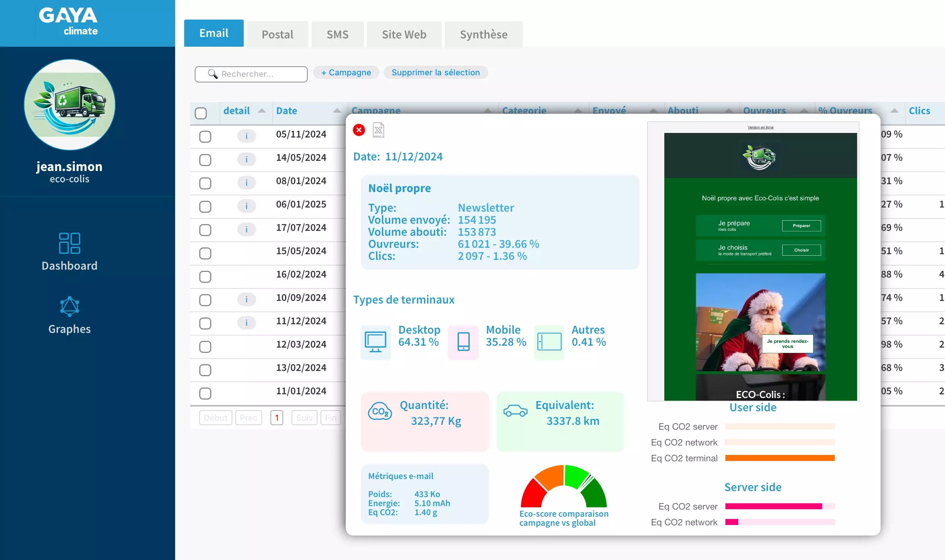Open detail info for 11/12/2024 row

coord(246,323)
